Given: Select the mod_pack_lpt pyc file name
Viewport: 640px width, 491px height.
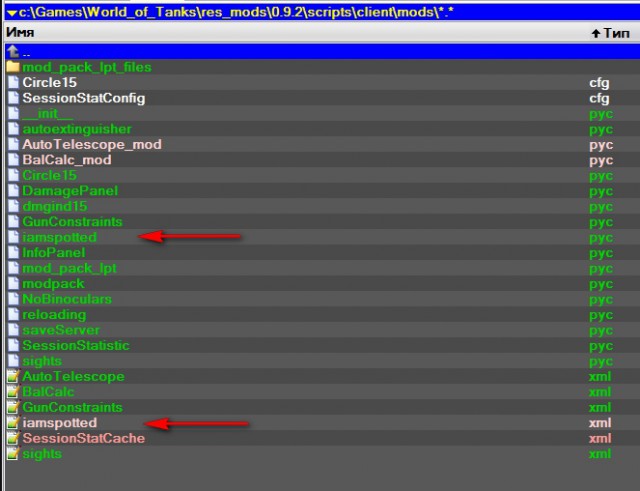Looking at the screenshot, I should click(x=69, y=269).
